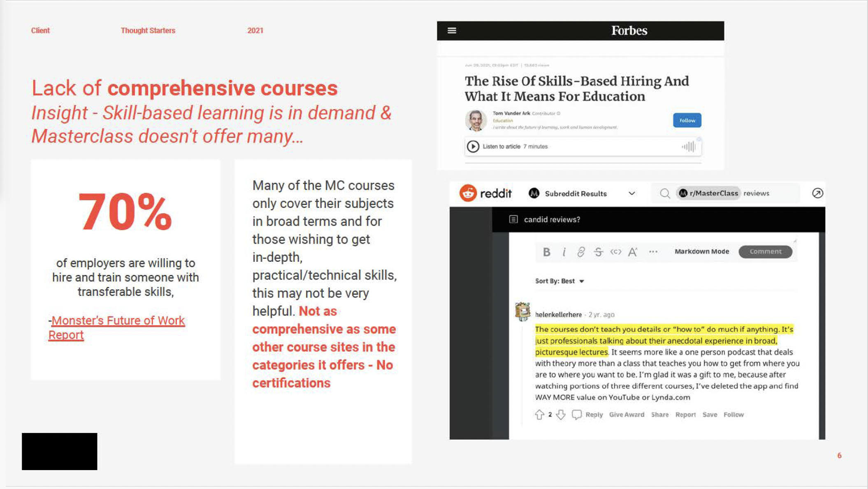Click the Reddit search magnifier icon
Image resolution: width=868 pixels, height=489 pixels.
pos(665,193)
